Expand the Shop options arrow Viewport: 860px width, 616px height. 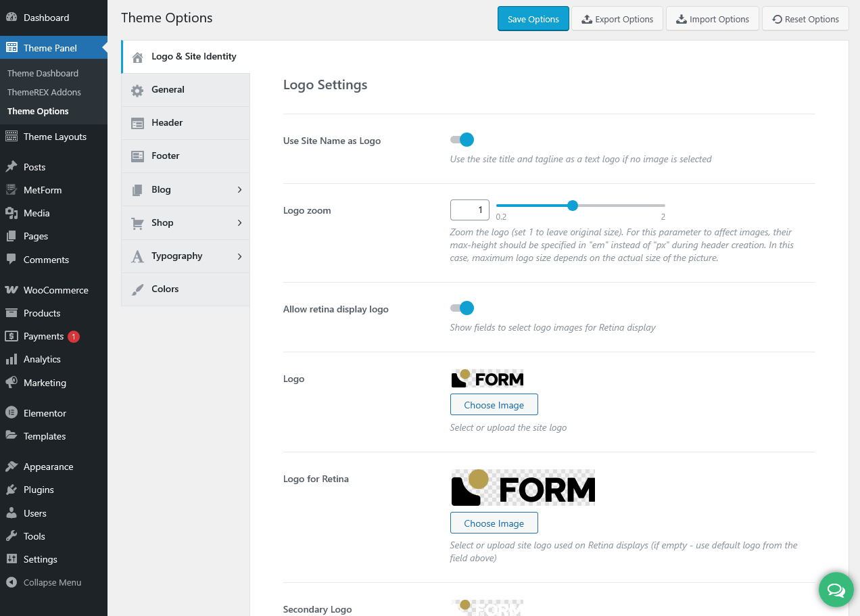239,223
